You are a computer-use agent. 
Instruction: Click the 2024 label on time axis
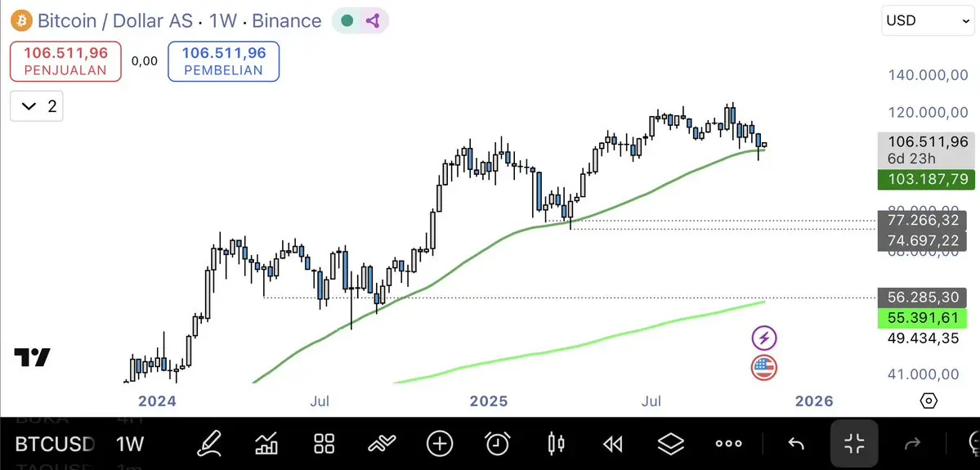(158, 401)
